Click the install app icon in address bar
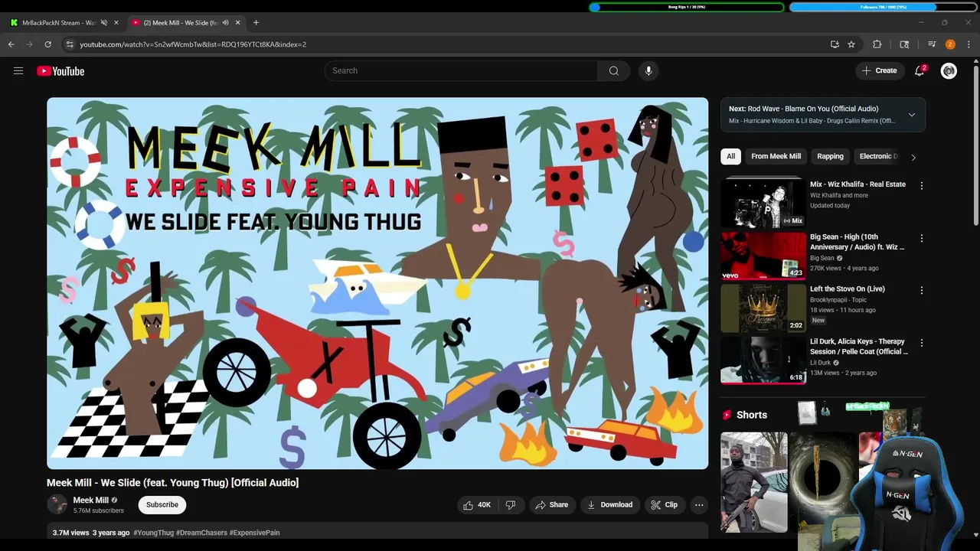The height and width of the screenshot is (551, 980). pyautogui.click(x=835, y=44)
